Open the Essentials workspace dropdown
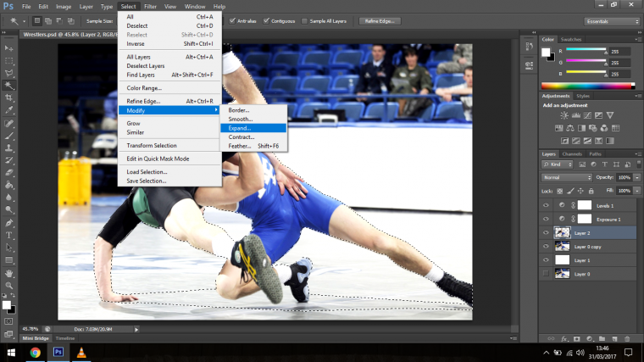This screenshot has height=362, width=644. coord(612,21)
